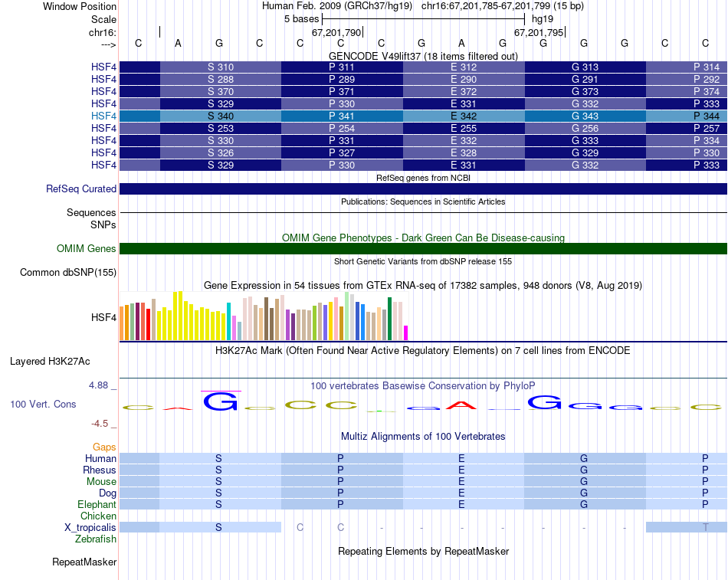728x580 pixels.
Task: Click the Chicken species label
Action: pos(98,516)
